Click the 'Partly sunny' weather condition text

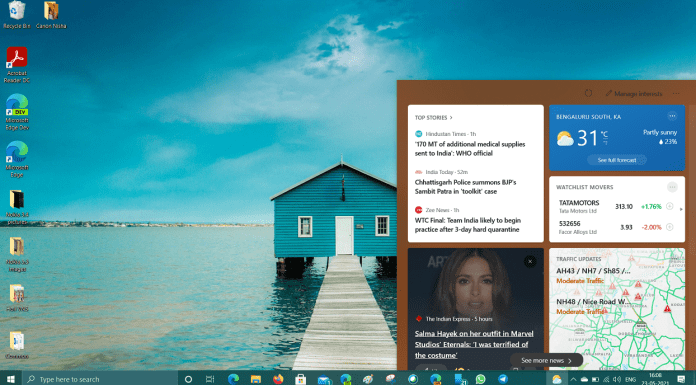click(660, 132)
